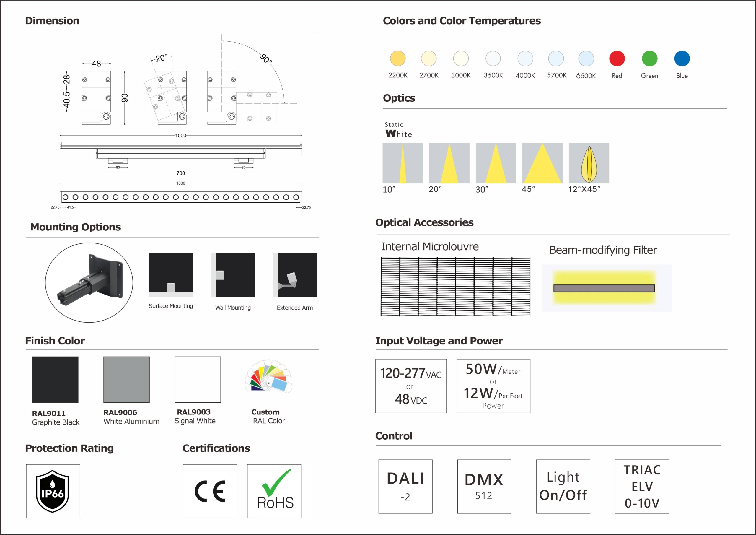Click the Internal Microlouvre grid image
This screenshot has height=535, width=756.
pyautogui.click(x=455, y=286)
